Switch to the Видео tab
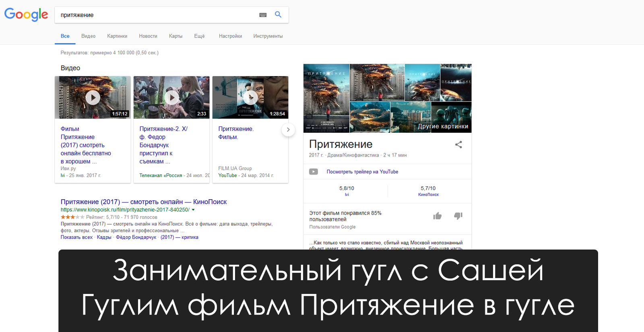The height and width of the screenshot is (332, 644). coord(88,36)
